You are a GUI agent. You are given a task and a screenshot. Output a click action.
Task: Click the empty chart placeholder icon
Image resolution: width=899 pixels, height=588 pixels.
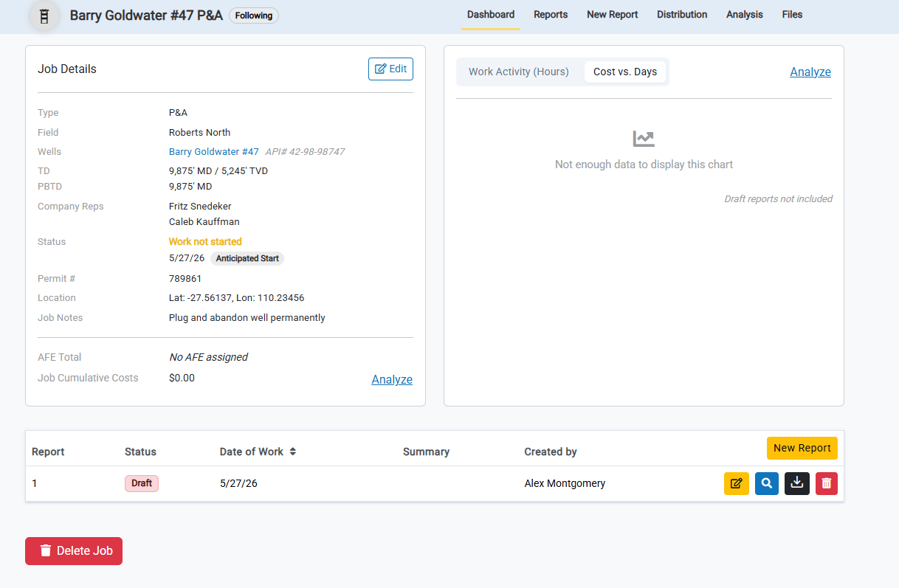point(644,139)
